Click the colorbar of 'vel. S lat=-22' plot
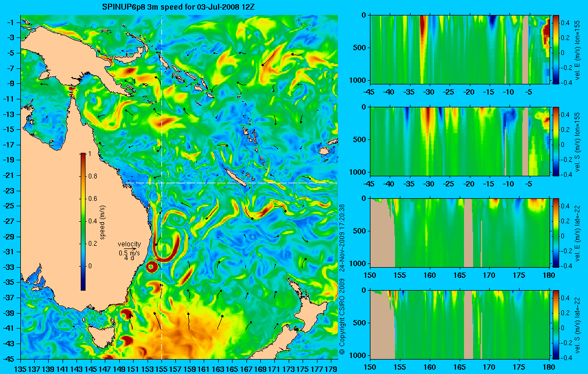 (x=555, y=324)
